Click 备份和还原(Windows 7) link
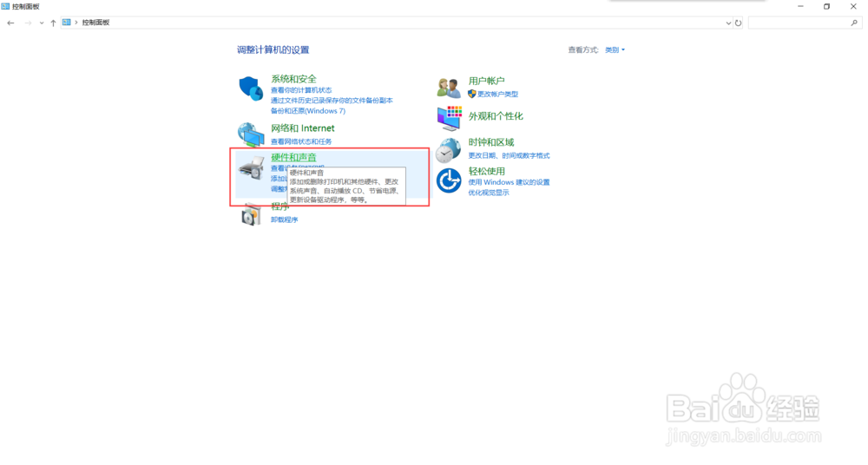This screenshot has width=868, height=465. (308, 111)
